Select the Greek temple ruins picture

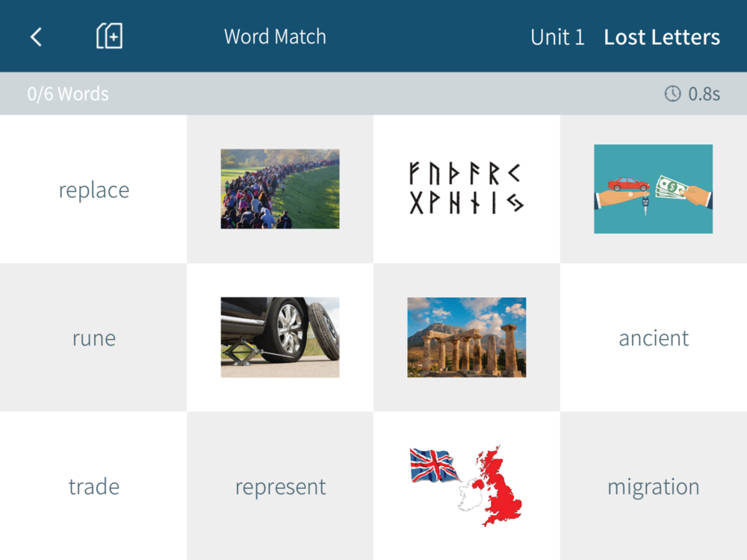pyautogui.click(x=467, y=337)
